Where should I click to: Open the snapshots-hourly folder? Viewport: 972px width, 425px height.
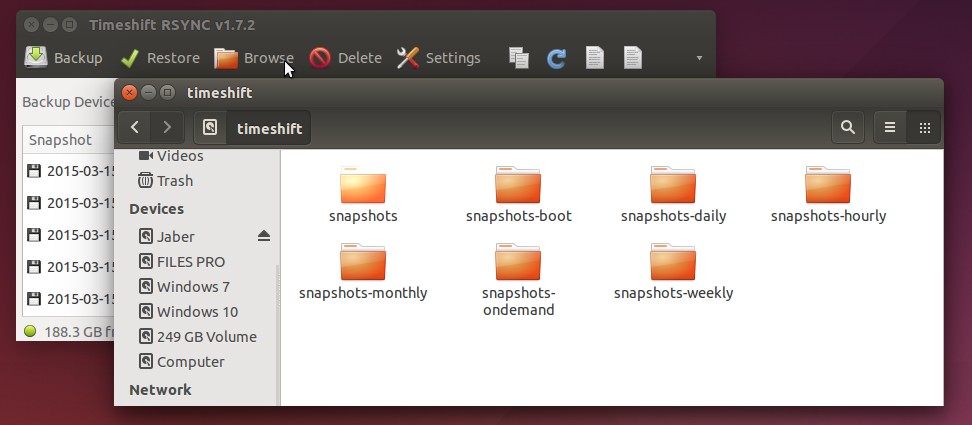coord(828,194)
